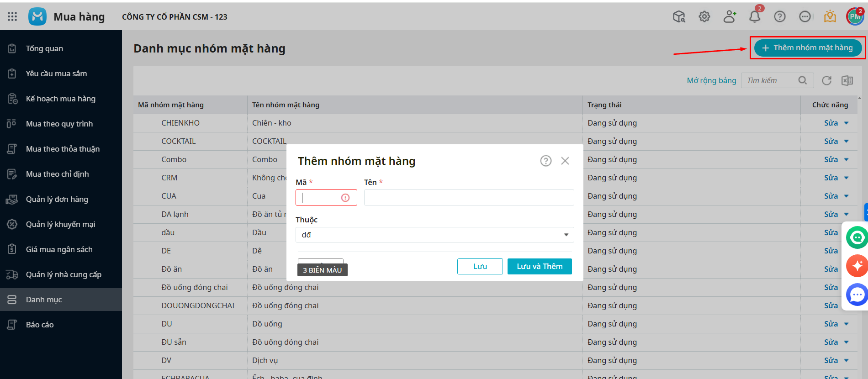Expand actions dropdown for CHIENKHO row
The width and height of the screenshot is (868, 379).
click(x=846, y=123)
